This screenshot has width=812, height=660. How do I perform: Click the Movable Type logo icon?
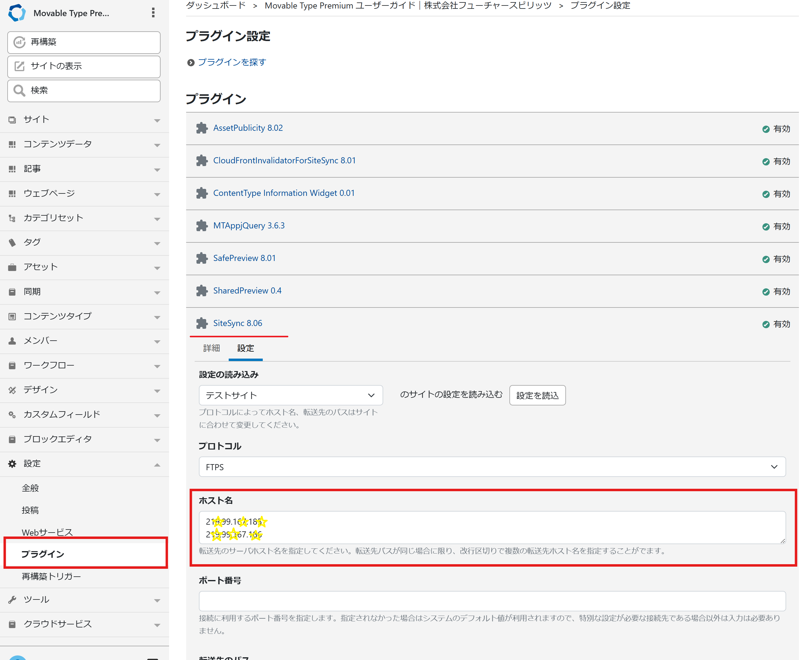coord(17,13)
